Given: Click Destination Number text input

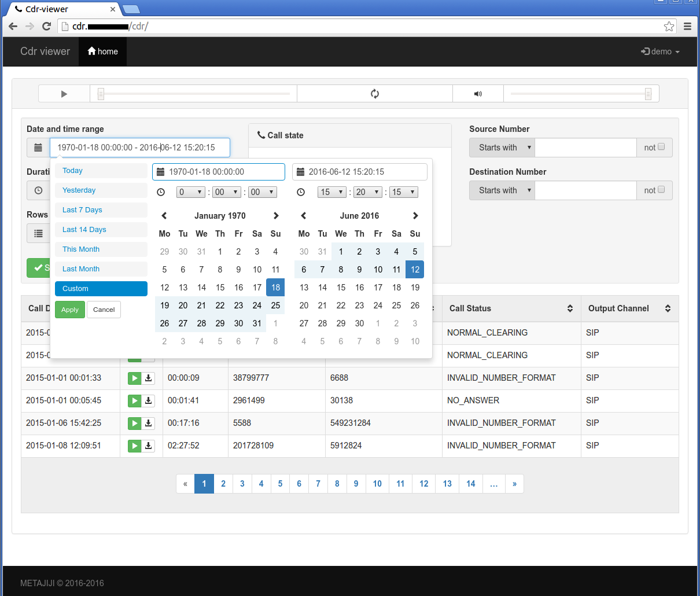Looking at the screenshot, I should pos(585,190).
